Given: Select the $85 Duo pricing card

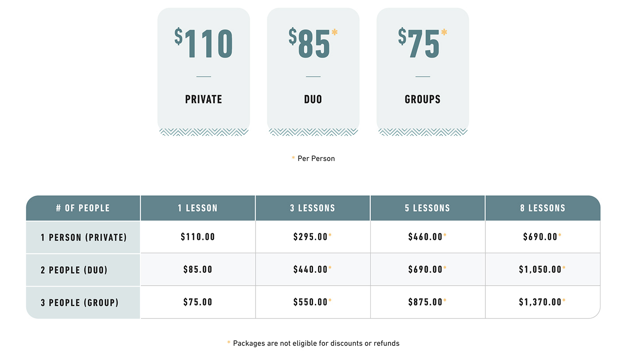Looking at the screenshot, I should pyautogui.click(x=313, y=71).
